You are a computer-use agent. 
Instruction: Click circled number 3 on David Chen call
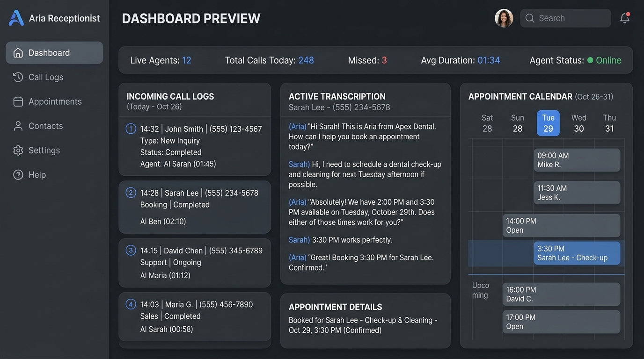click(x=131, y=250)
